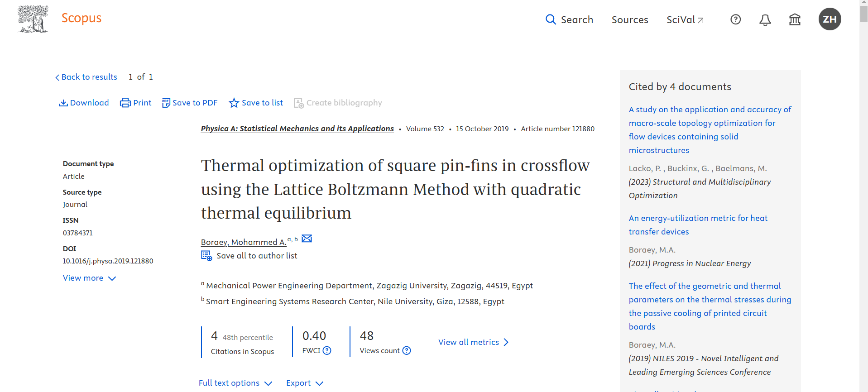
Task: Click the Download label
Action: click(x=90, y=103)
